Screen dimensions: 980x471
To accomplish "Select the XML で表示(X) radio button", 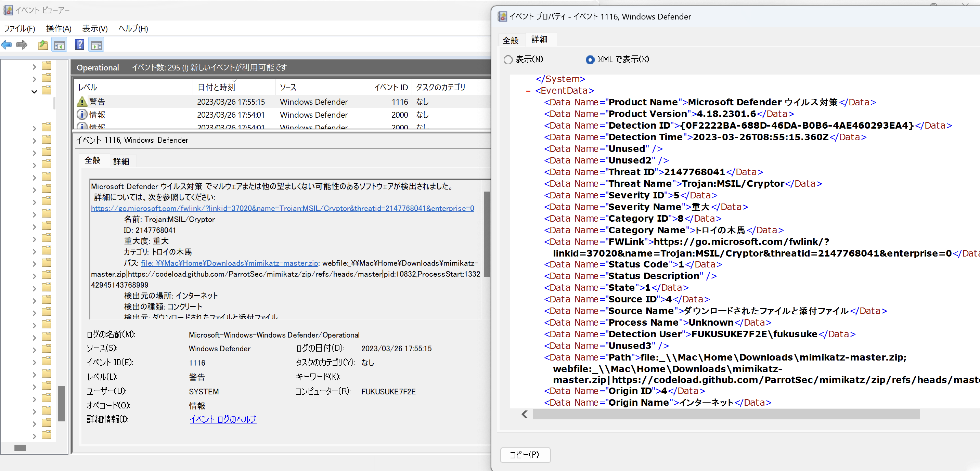I will click(590, 60).
